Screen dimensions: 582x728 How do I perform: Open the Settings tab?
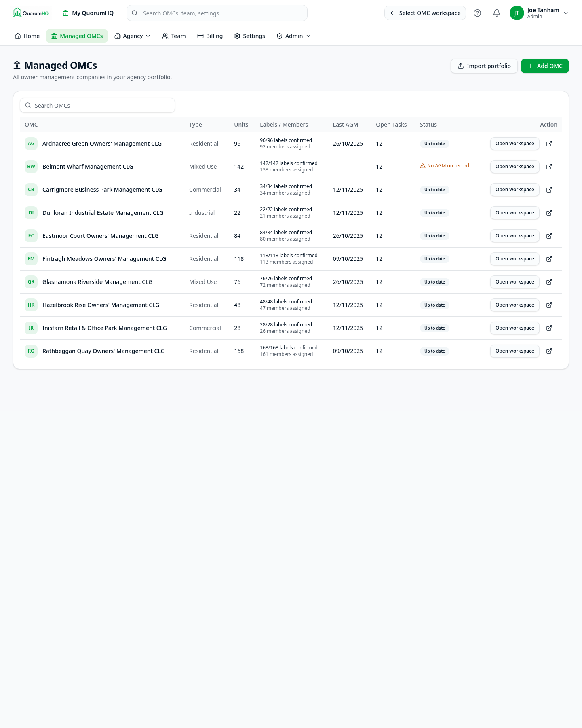249,36
